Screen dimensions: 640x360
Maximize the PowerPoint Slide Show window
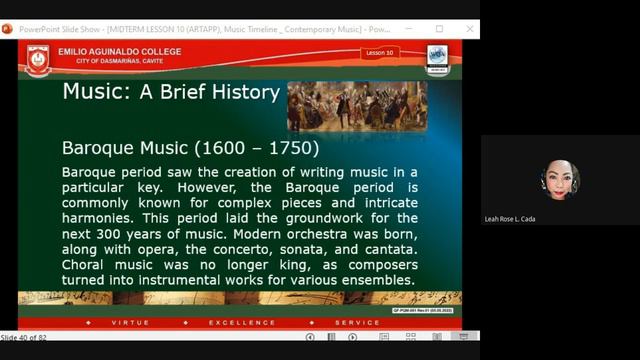point(439,29)
